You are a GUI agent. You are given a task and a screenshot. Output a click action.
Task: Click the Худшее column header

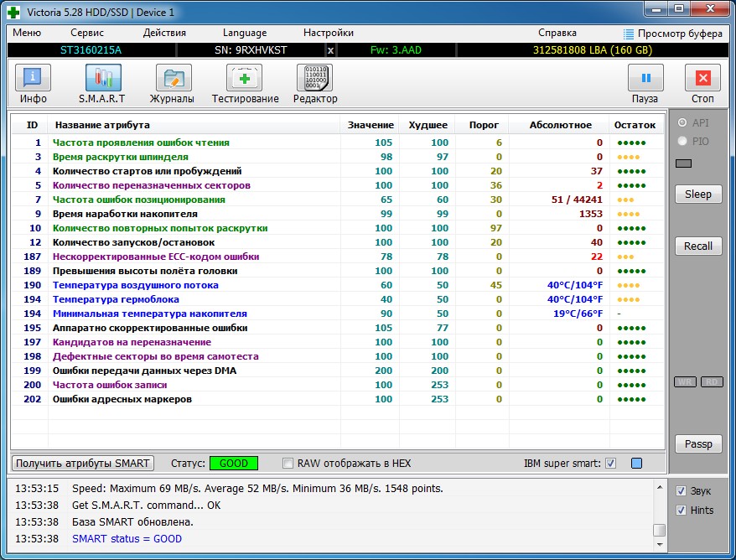pos(428,125)
